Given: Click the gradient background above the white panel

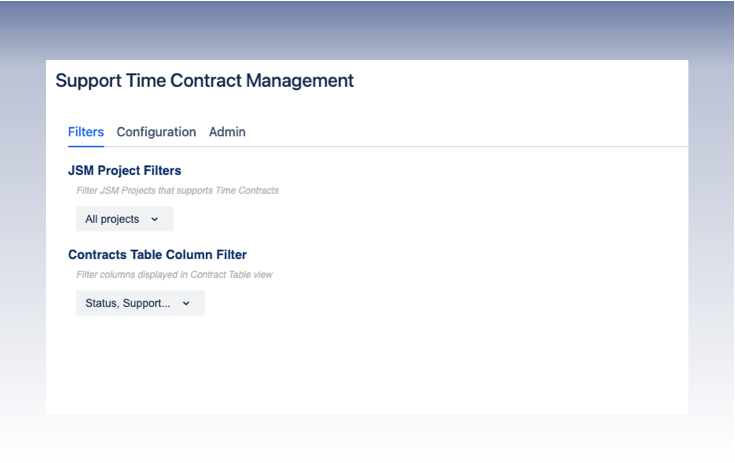Looking at the screenshot, I should 367,30.
